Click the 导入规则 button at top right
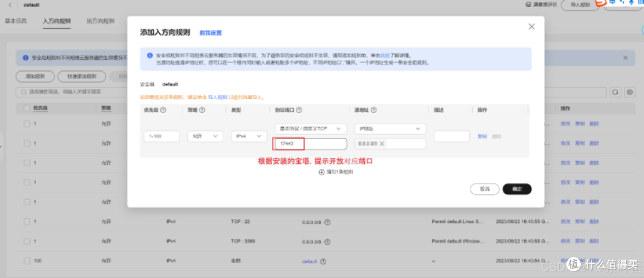 [580, 5]
